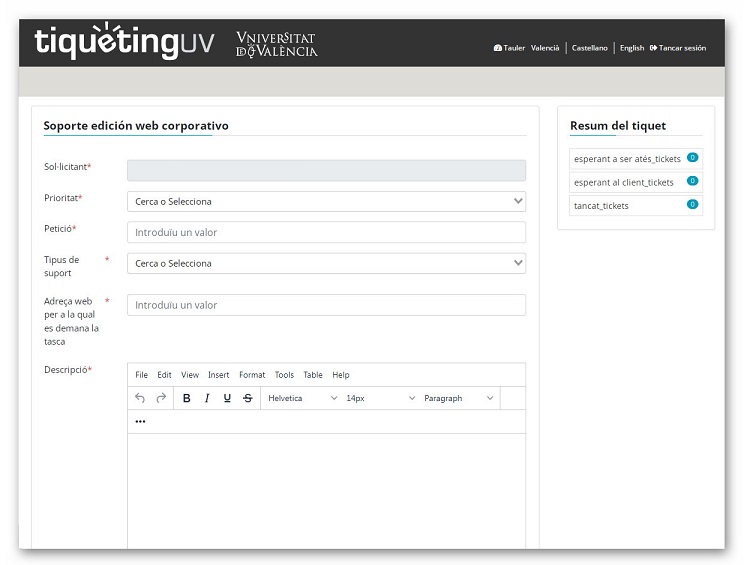Open the Tipus de suport dropdown
Image resolution: width=744 pixels, height=565 pixels.
point(326,263)
